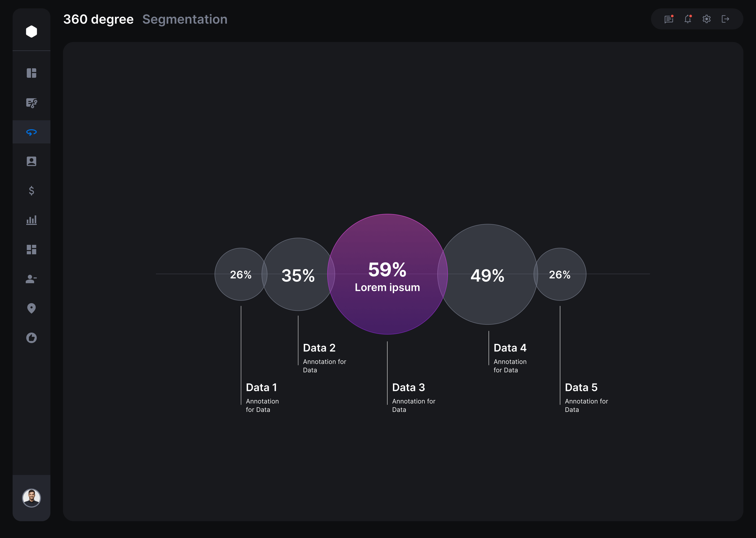The image size is (756, 538).
Task: Switch to the Segmentation tab
Action: tap(185, 19)
